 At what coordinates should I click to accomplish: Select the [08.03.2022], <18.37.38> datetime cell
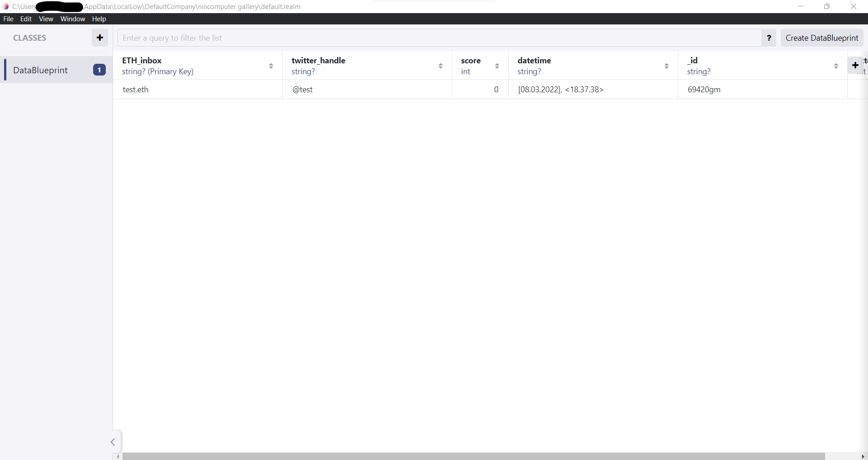click(x=593, y=90)
